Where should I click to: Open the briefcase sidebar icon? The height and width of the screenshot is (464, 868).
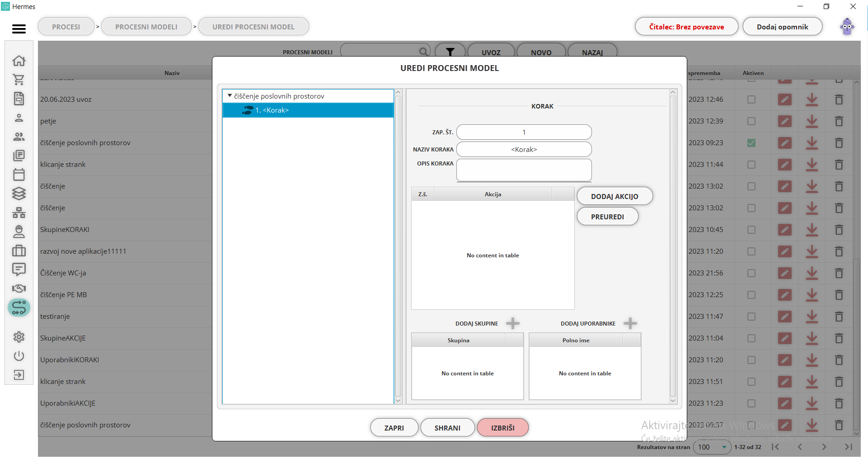pyautogui.click(x=19, y=251)
